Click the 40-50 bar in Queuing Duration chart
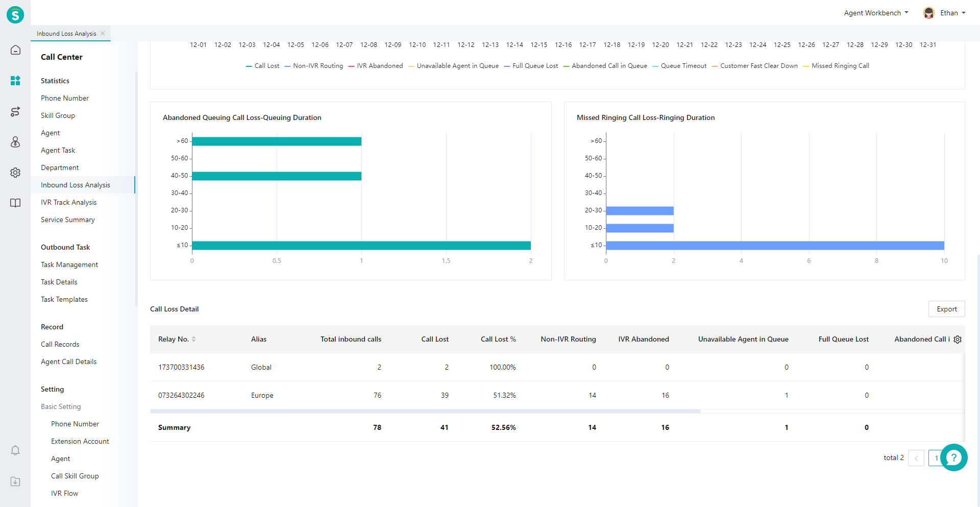The height and width of the screenshot is (507, 980). [277, 176]
